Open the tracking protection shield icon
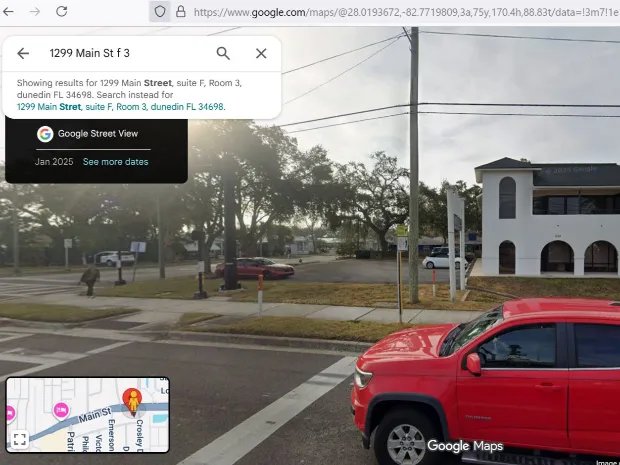This screenshot has width=620, height=465. (x=158, y=11)
